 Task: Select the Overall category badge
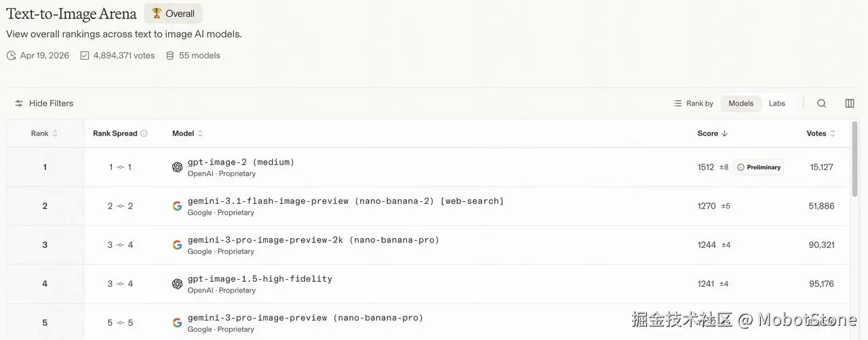(173, 14)
